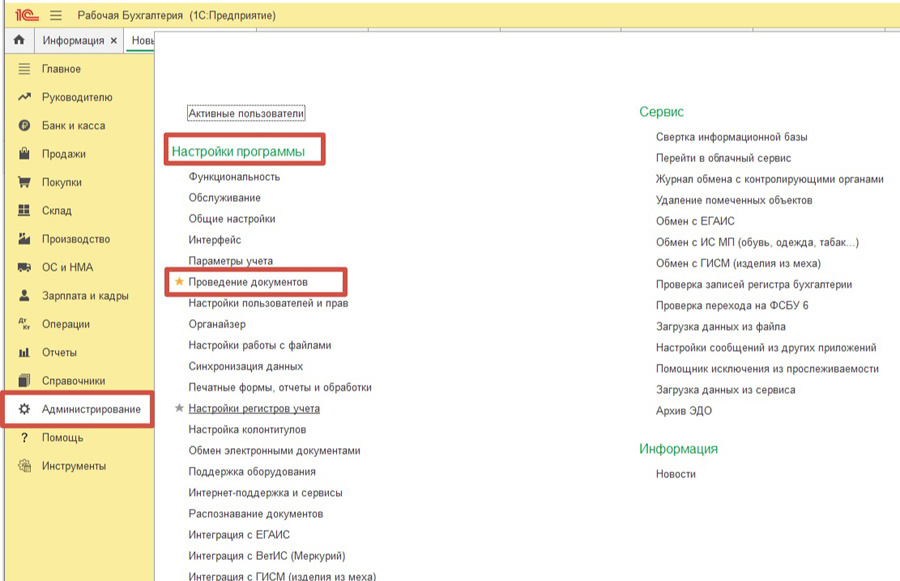
Task: Open Архив ЭДО
Action: pos(684,410)
